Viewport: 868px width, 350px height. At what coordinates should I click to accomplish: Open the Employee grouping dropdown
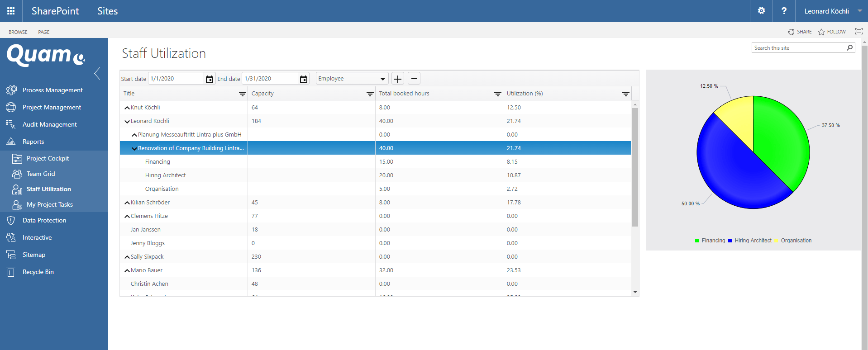(352, 79)
